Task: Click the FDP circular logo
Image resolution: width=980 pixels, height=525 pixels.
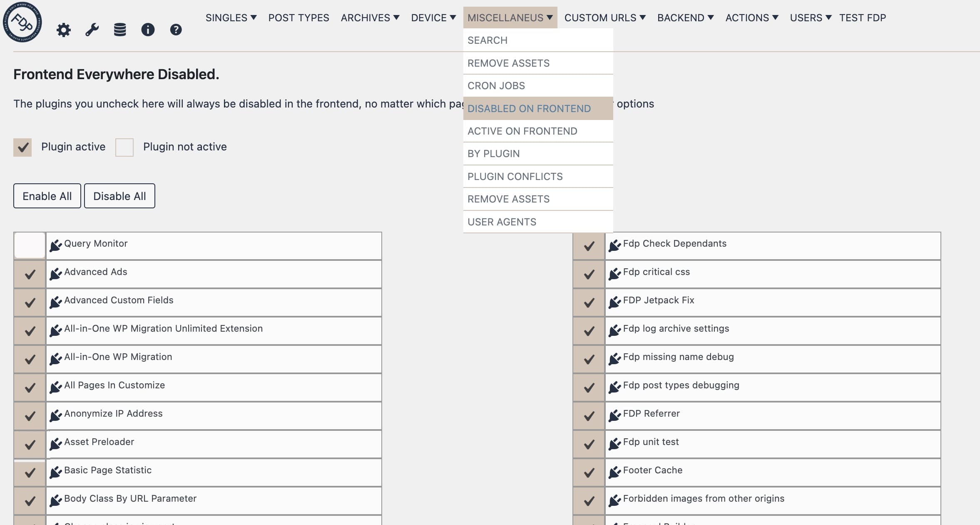Action: [22, 22]
